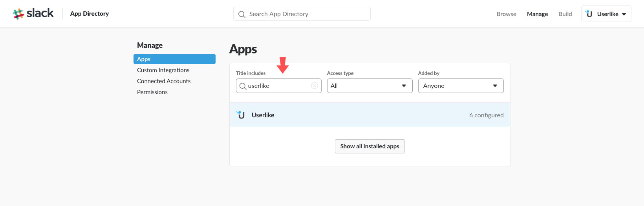The image size is (644, 206).
Task: Click the Userlike app logo in results
Action: [x=241, y=115]
